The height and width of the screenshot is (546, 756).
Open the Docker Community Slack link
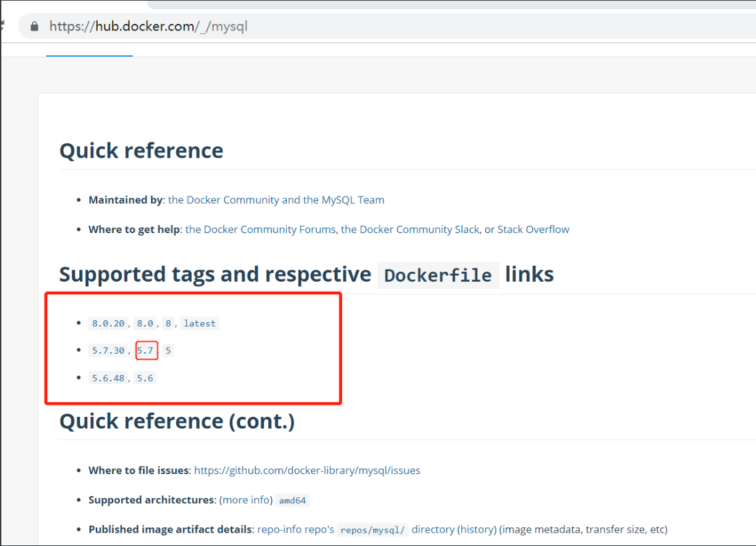[411, 229]
